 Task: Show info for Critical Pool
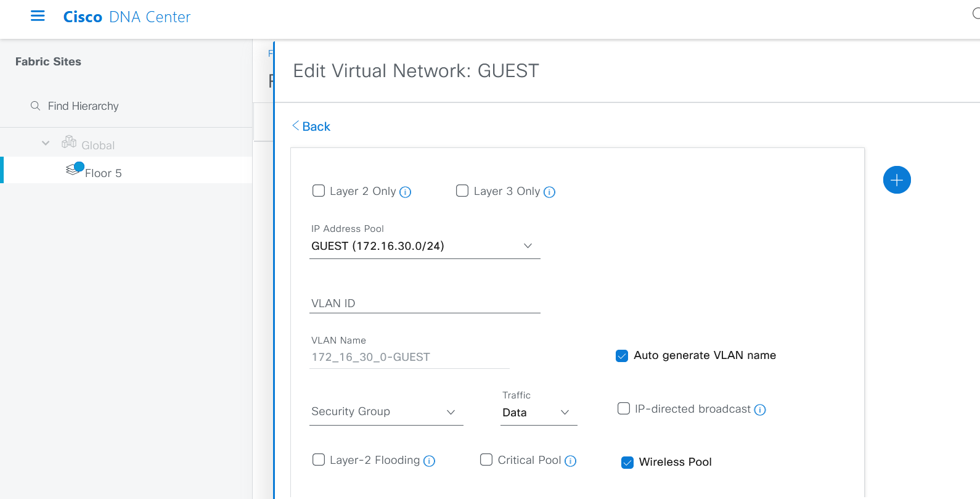click(571, 461)
